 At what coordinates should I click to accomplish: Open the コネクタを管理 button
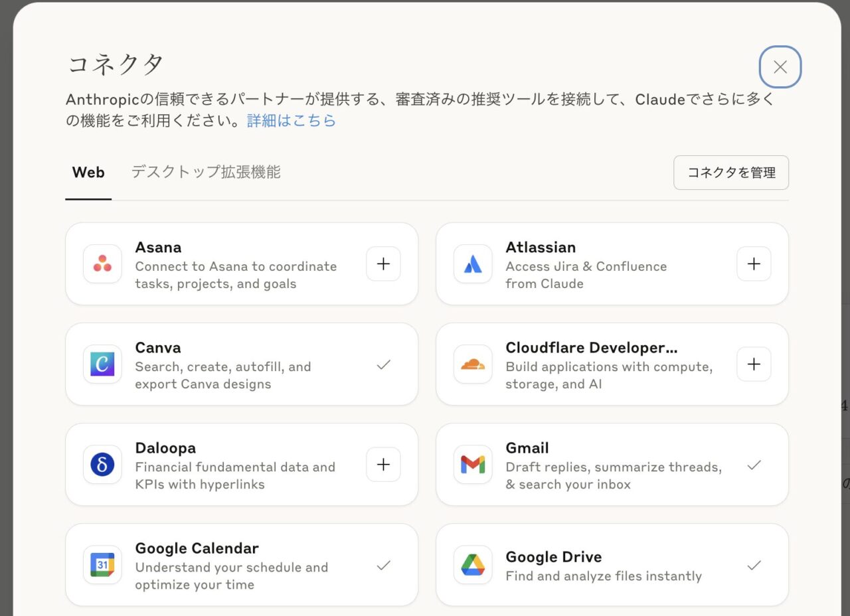pyautogui.click(x=731, y=173)
